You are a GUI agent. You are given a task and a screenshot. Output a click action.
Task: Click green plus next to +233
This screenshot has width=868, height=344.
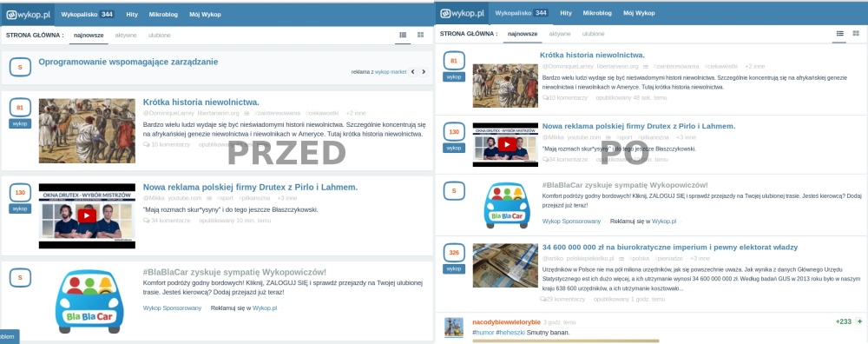tap(859, 321)
